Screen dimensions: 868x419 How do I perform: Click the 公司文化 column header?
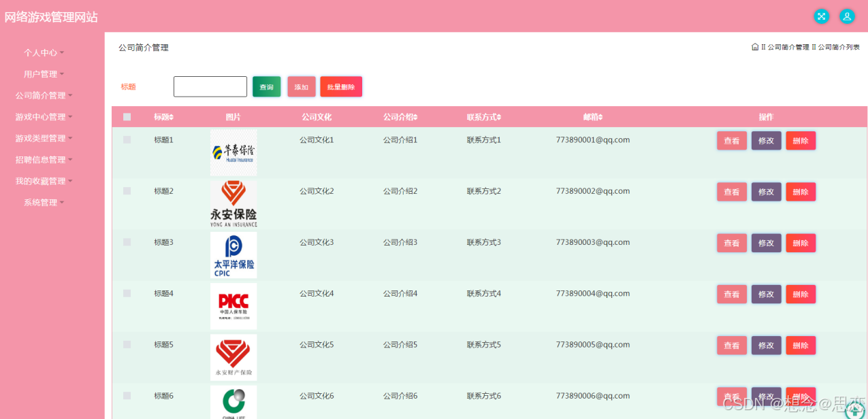317,117
